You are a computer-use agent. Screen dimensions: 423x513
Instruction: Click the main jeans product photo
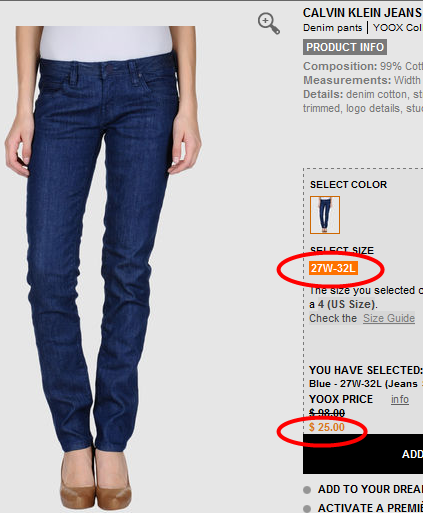coord(103,267)
